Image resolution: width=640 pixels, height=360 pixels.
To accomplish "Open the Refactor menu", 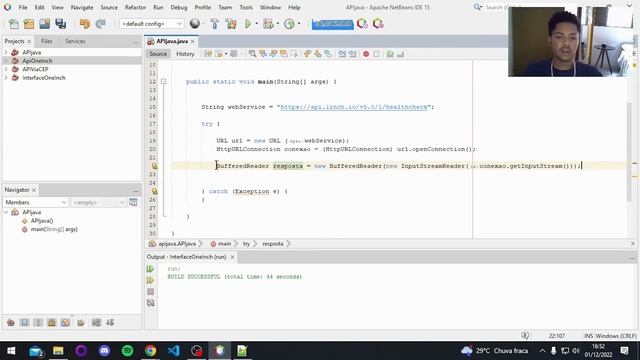I will (135, 7).
